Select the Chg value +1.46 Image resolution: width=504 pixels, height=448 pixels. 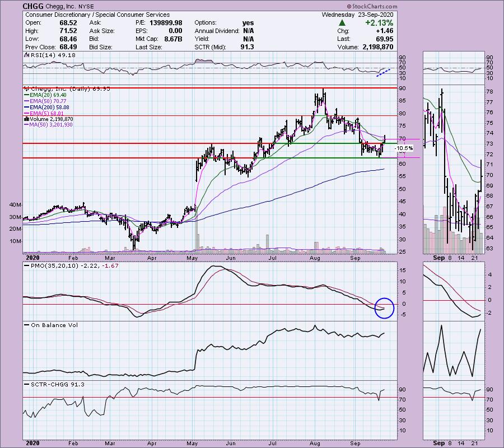point(384,31)
